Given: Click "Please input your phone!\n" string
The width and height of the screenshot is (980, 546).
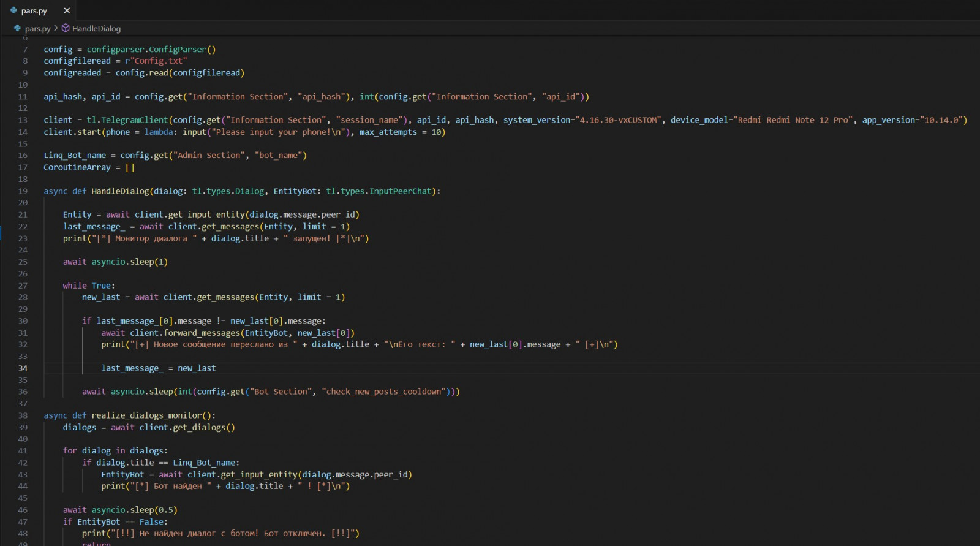Looking at the screenshot, I should [278, 132].
